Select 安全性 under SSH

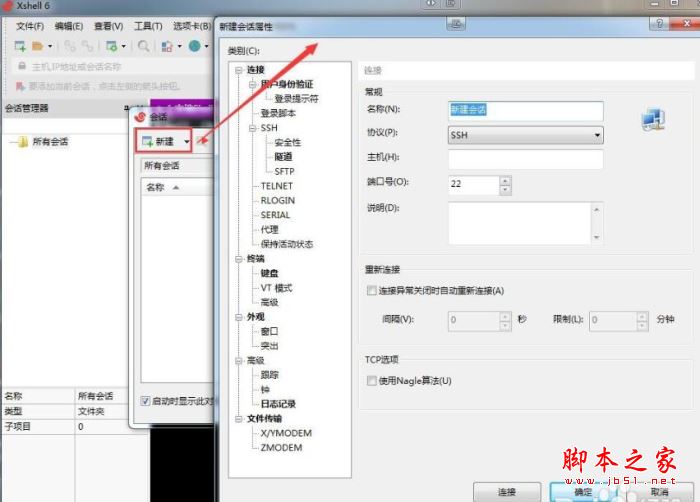point(288,142)
